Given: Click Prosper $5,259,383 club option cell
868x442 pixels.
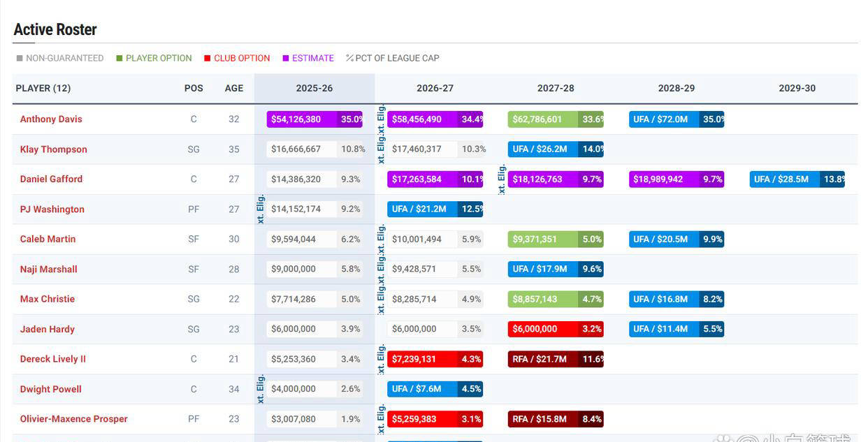Looking at the screenshot, I should pyautogui.click(x=435, y=420).
